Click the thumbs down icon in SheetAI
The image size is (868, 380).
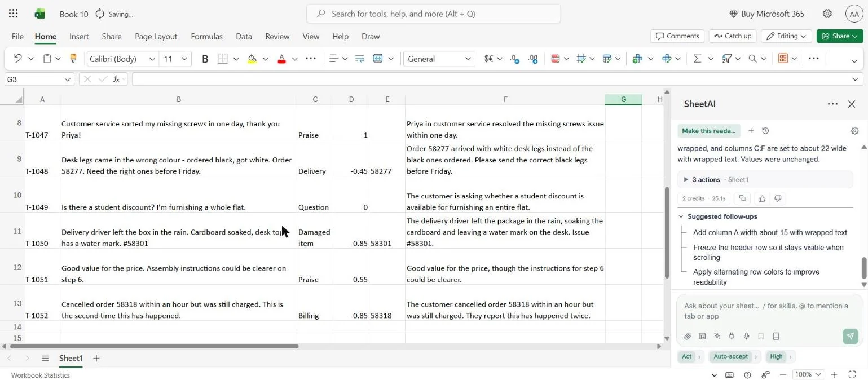(x=778, y=198)
